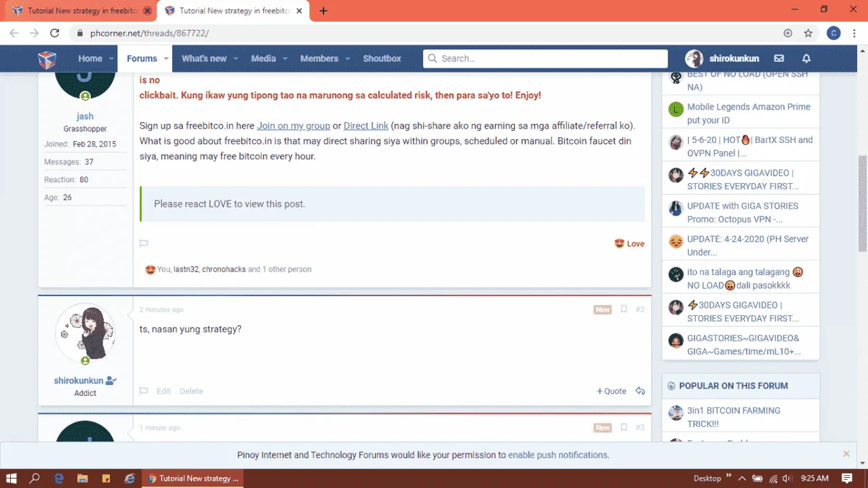The width and height of the screenshot is (868, 488).
Task: Click the page vertical scrollbar thumb
Action: tap(863, 203)
